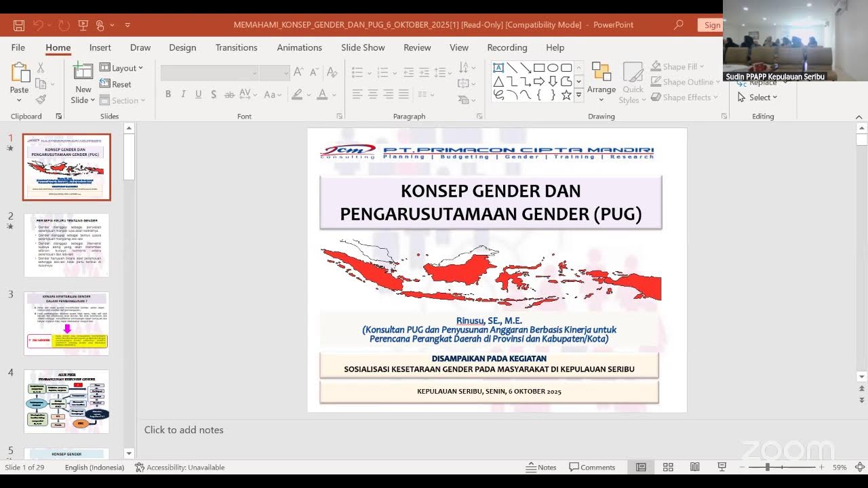
Task: Click the Comments button in status bar
Action: [x=592, y=467]
